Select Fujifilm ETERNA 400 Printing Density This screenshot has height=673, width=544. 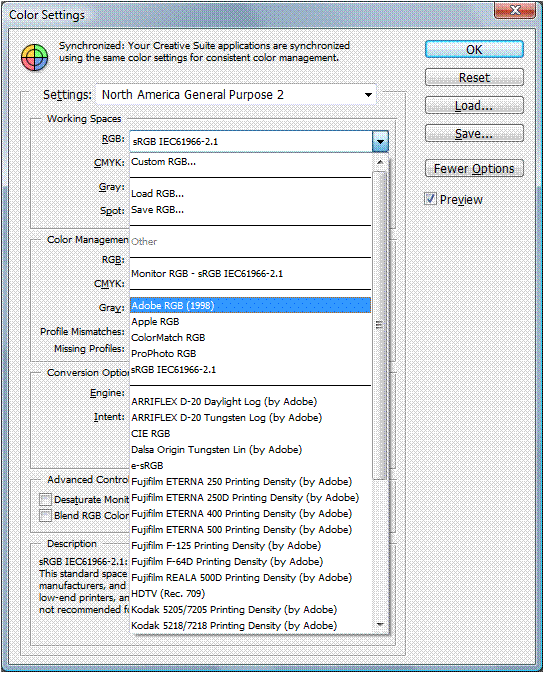(x=250, y=513)
